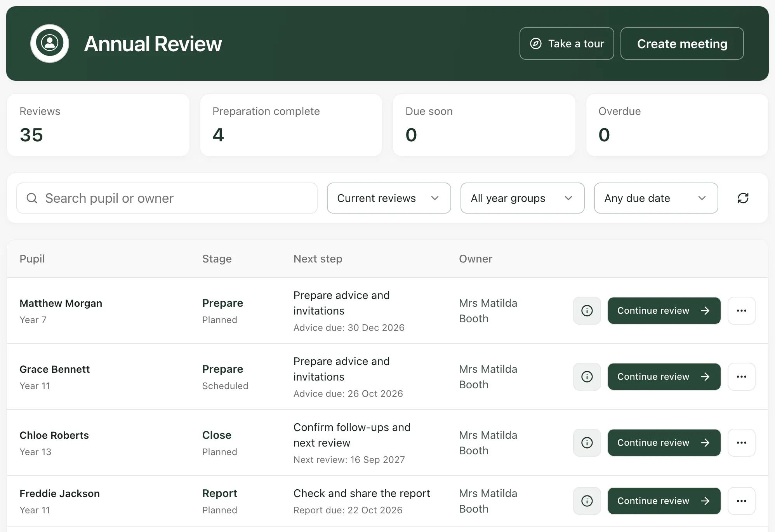Image resolution: width=775 pixels, height=532 pixels.
Task: Click the Due soon summary card
Action: click(x=484, y=125)
